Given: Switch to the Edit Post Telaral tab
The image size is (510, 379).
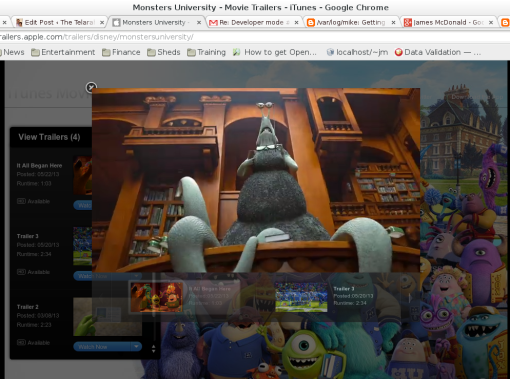Looking at the screenshot, I should 55,22.
